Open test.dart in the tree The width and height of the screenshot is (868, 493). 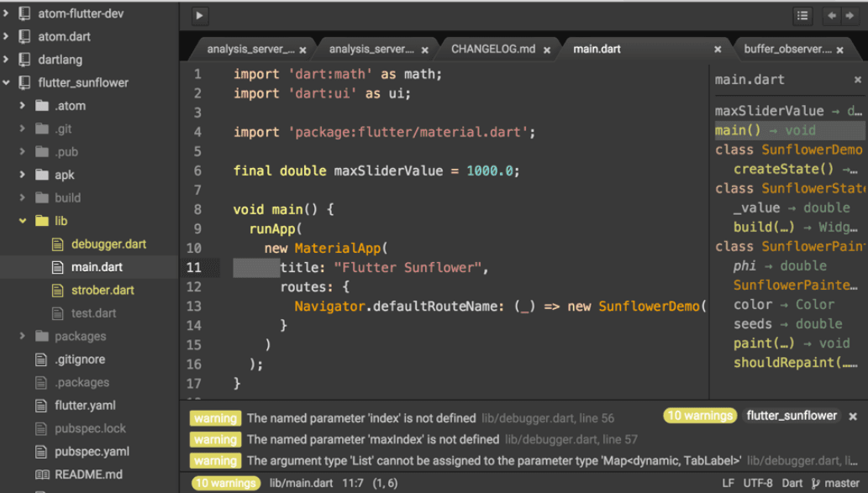point(93,313)
